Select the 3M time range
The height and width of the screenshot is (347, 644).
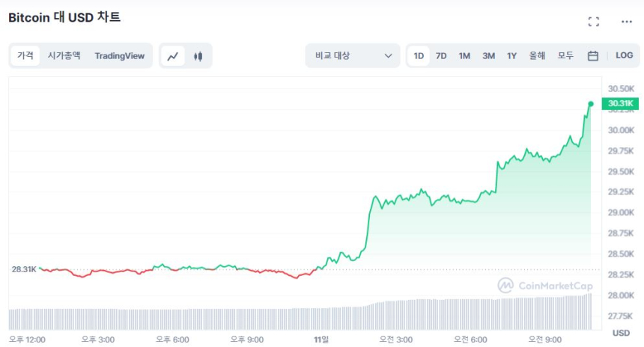pyautogui.click(x=488, y=56)
